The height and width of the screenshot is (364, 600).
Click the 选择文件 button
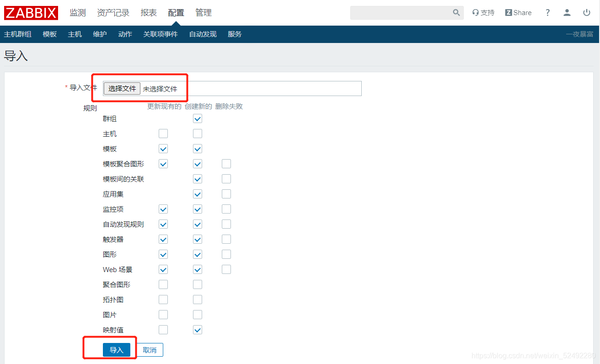coord(122,88)
